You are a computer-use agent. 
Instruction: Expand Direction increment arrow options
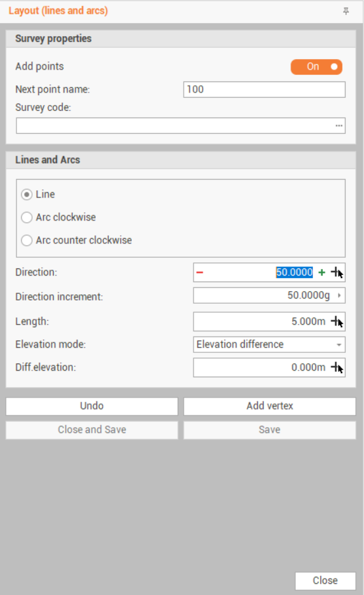tap(339, 295)
